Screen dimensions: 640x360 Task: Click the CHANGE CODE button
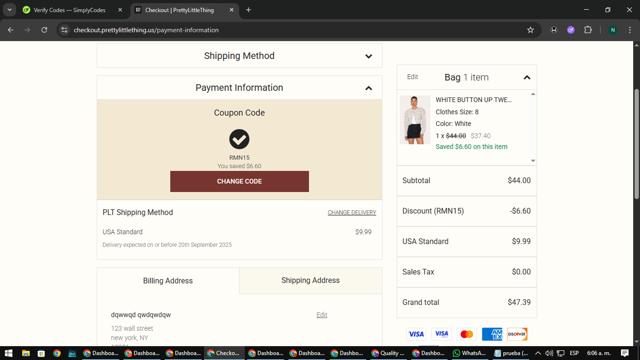click(239, 181)
